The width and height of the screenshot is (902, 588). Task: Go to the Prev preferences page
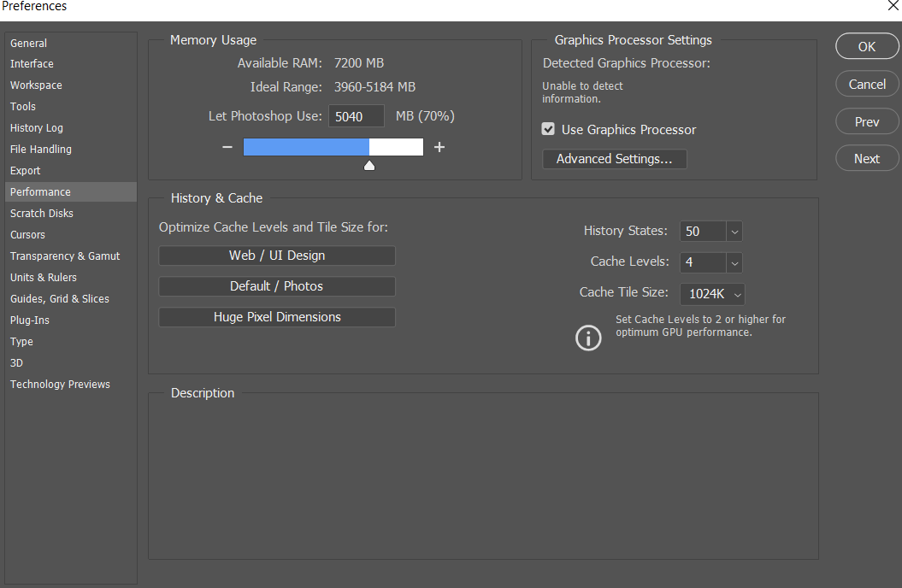[x=866, y=121]
